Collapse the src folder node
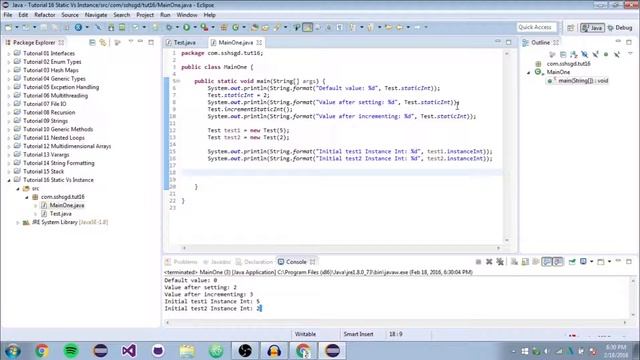640x360 pixels. click(18, 189)
